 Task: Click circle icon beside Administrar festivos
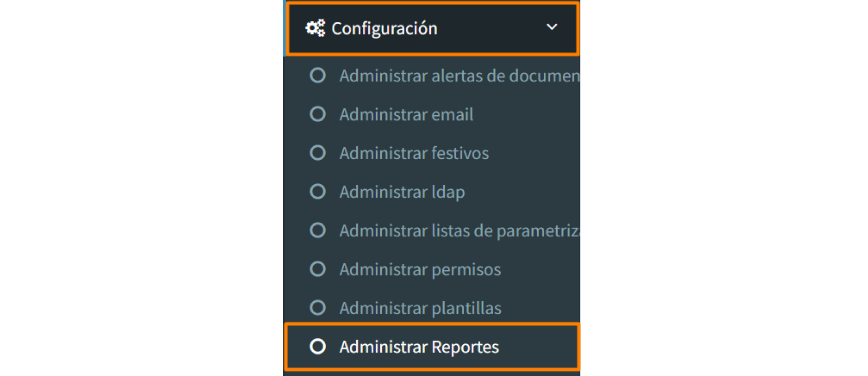click(x=317, y=153)
